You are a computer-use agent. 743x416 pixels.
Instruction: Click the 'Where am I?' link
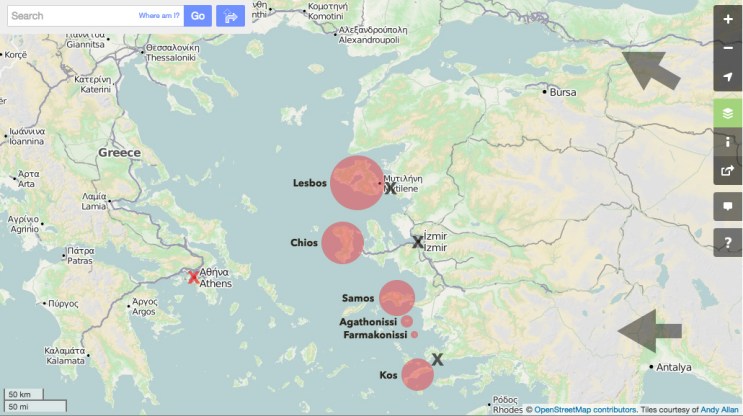[x=159, y=16]
